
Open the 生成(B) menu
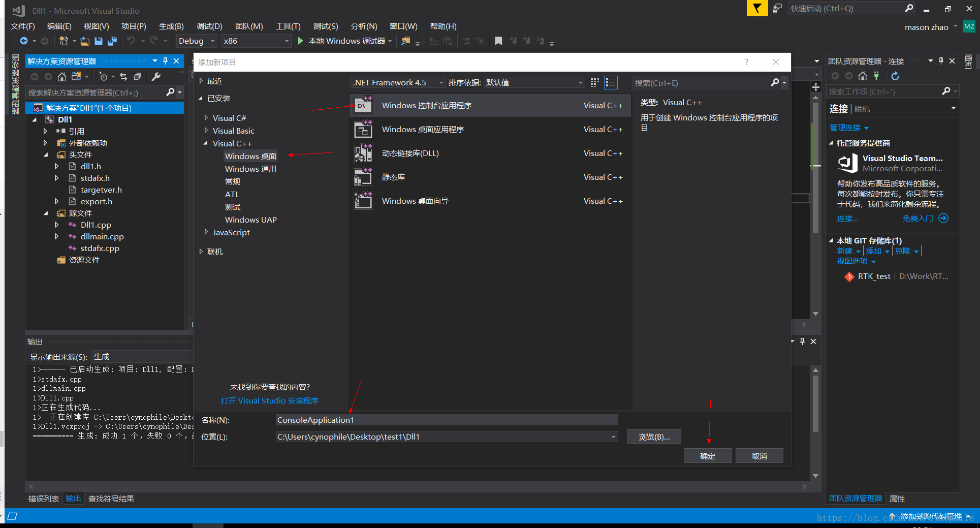[x=171, y=26]
